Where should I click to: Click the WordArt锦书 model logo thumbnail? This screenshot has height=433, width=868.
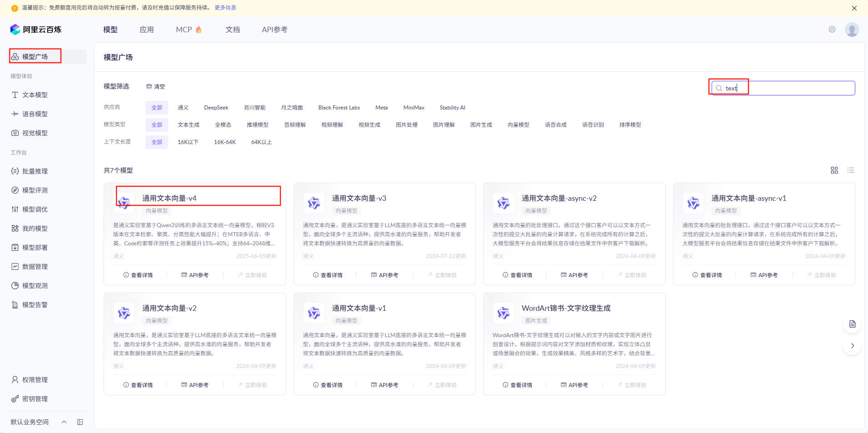[504, 313]
